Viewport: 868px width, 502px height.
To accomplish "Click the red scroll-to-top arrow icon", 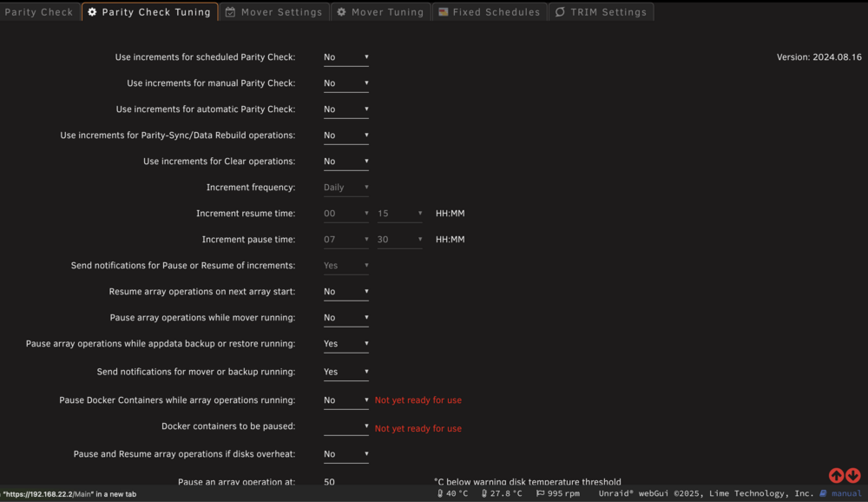I will tap(836, 475).
